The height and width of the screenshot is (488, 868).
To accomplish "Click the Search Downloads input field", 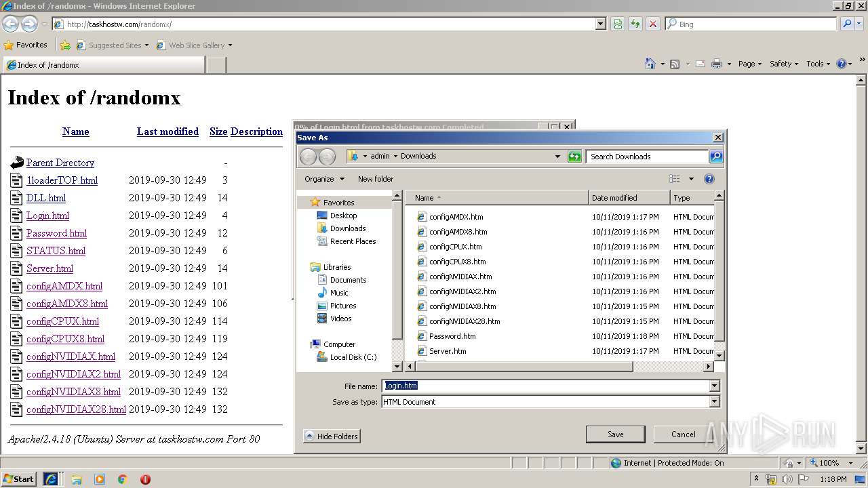I will click(x=647, y=157).
